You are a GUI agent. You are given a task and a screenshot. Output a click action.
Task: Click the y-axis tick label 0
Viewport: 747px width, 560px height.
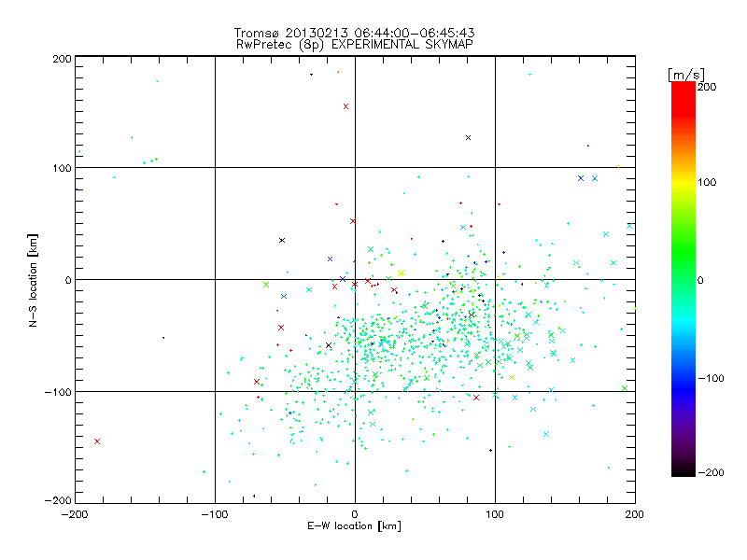click(x=67, y=280)
